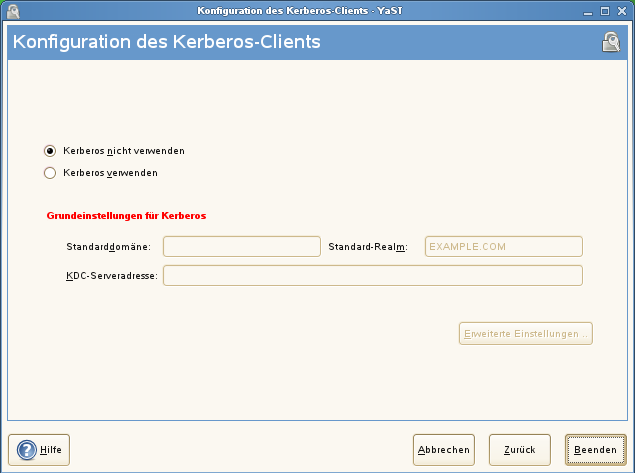Click into the Standard-Realm field
This screenshot has width=635, height=473.
(x=503, y=247)
